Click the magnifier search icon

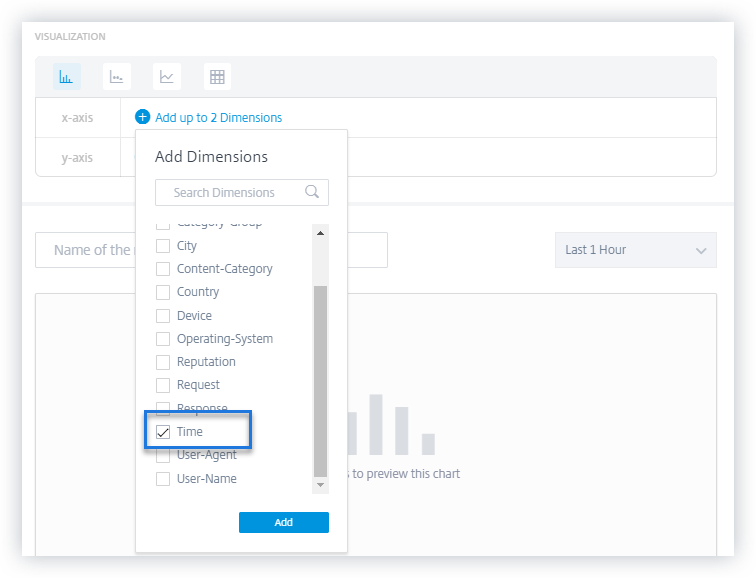point(312,192)
